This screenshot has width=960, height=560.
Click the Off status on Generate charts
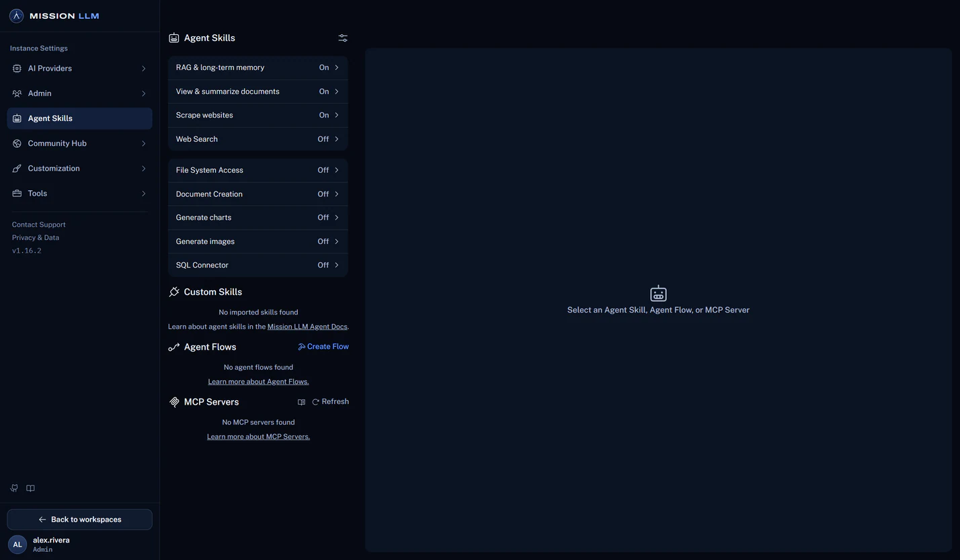tap(323, 218)
